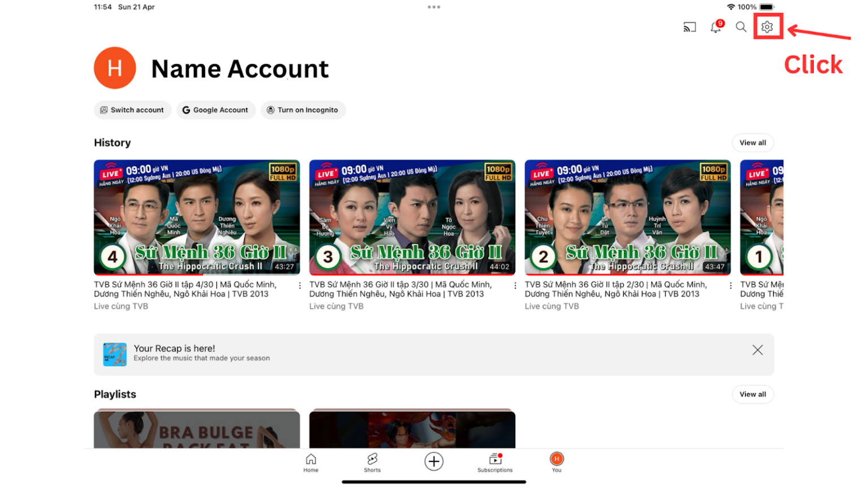
Task: Tap the orange H profile avatar
Action: (x=115, y=67)
